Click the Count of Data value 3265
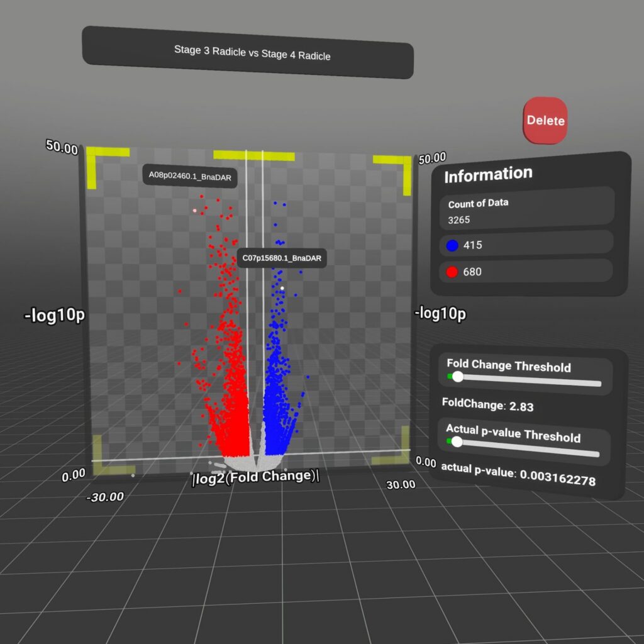The height and width of the screenshot is (644, 644). pyautogui.click(x=459, y=220)
